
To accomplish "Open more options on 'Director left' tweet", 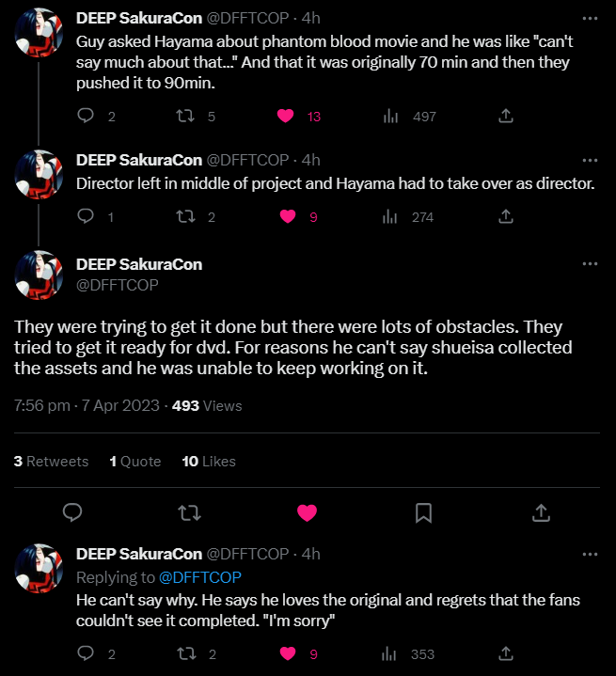I will [x=590, y=159].
